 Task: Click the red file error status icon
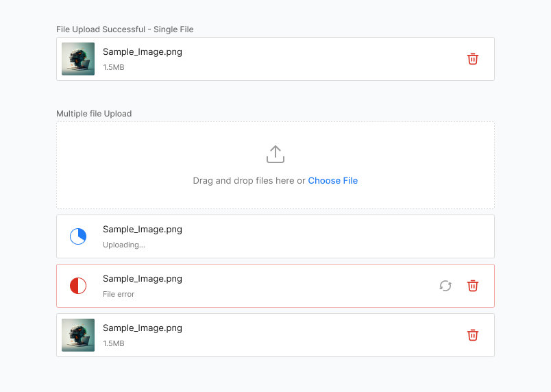pos(78,286)
